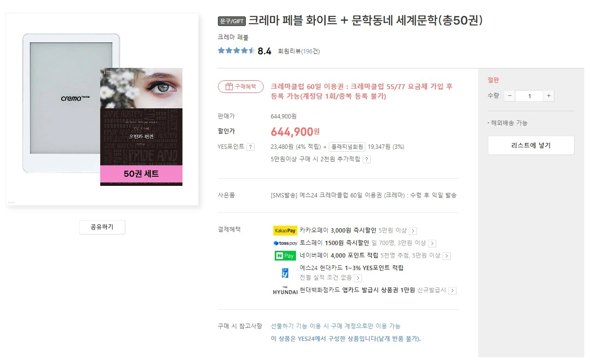Open the YES포인트 question mark help
Image resolution: width=591 pixels, height=364 pixels.
coord(250,147)
